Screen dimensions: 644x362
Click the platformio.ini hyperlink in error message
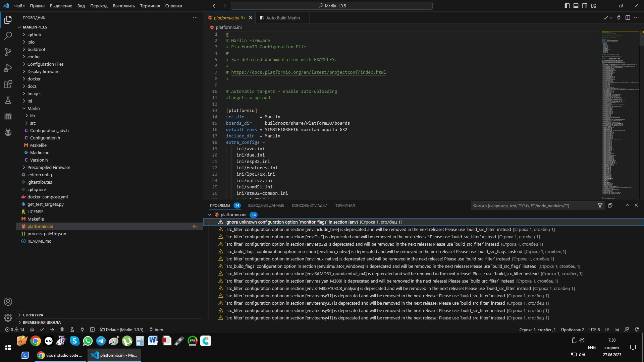tap(233, 215)
